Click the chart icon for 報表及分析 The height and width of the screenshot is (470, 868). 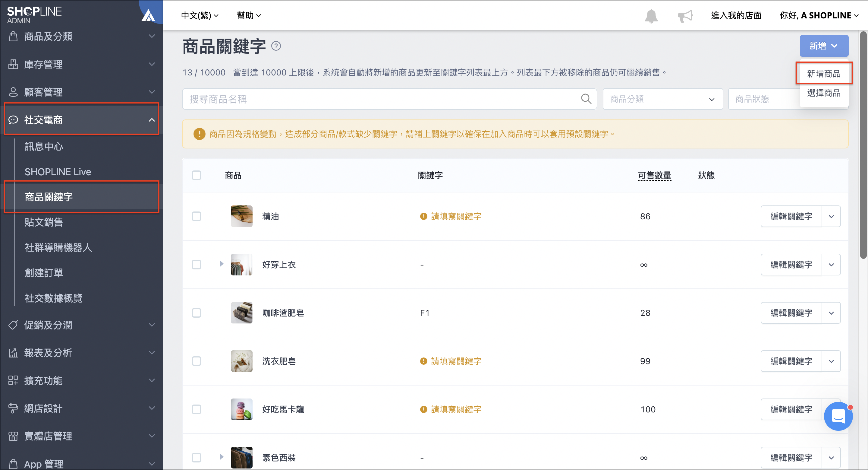pyautogui.click(x=13, y=353)
